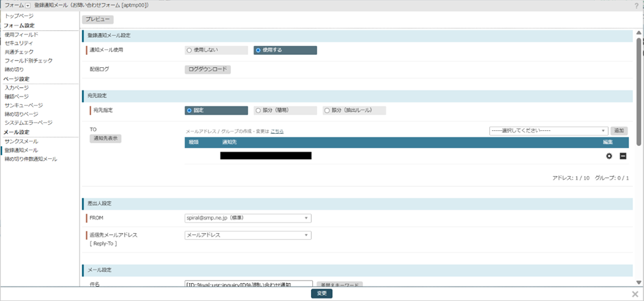Image resolution: width=644 pixels, height=301 pixels.
Task: Click the scrollbar up arrow
Action: (x=639, y=33)
